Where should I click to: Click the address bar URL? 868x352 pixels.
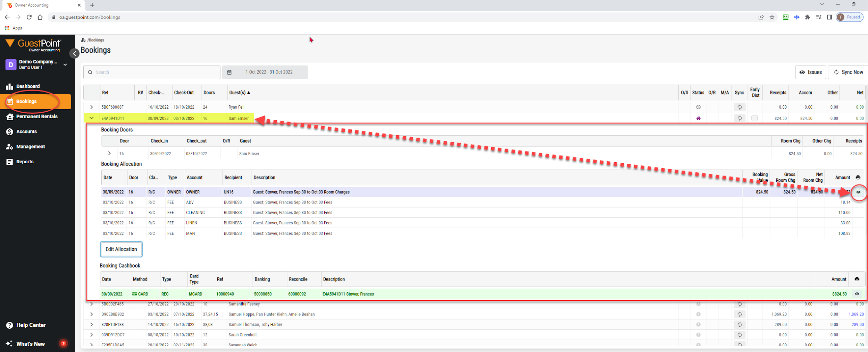point(90,17)
